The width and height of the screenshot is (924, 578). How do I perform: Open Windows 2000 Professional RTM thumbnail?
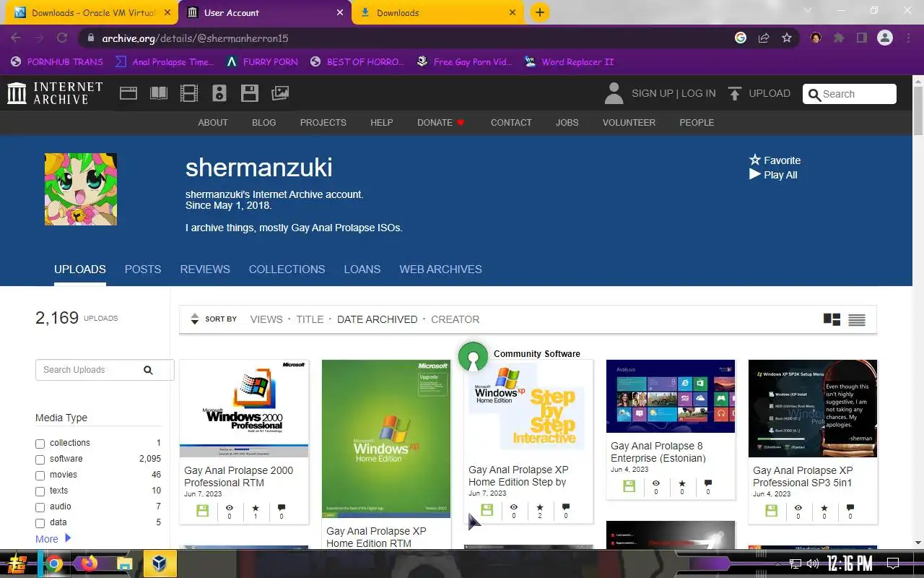(x=244, y=408)
